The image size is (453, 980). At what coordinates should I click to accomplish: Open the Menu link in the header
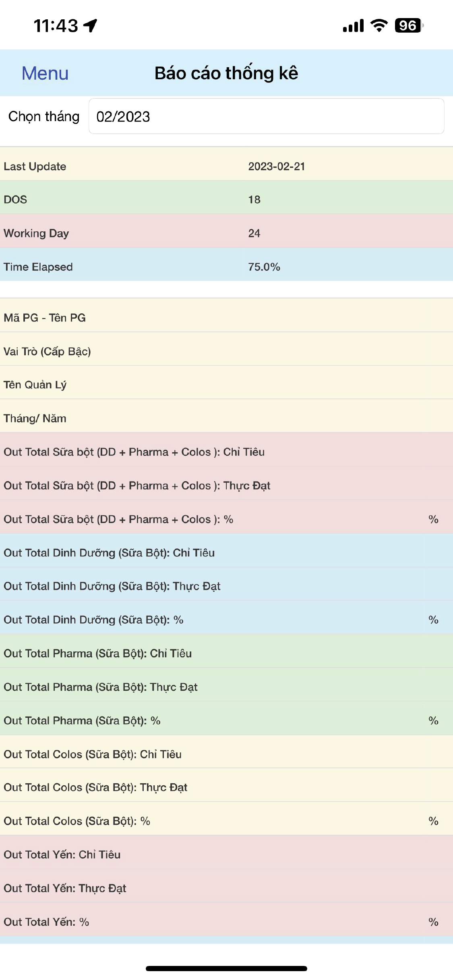45,73
